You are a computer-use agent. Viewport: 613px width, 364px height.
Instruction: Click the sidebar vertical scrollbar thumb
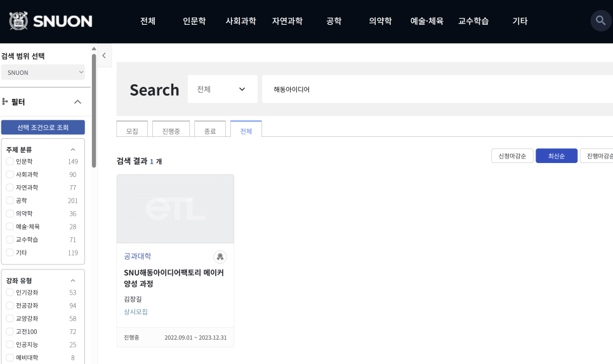point(94,110)
